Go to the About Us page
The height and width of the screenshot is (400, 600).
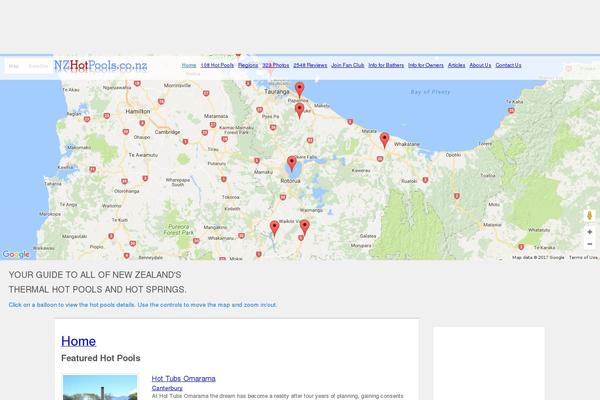pyautogui.click(x=480, y=65)
